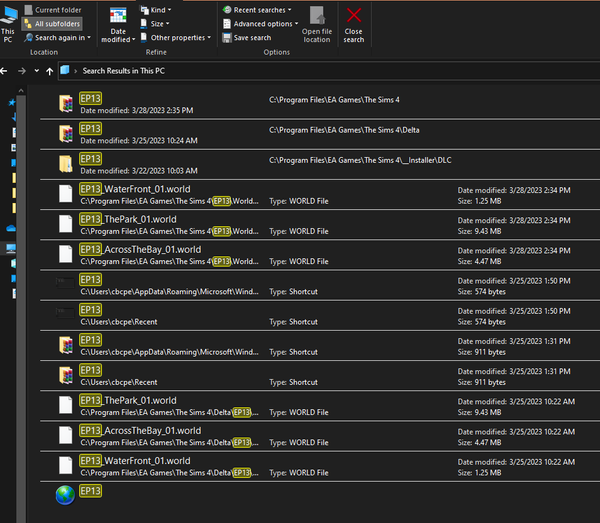Select EP13_ThePark_01.world in Delta file icon
600x523 pixels.
coord(66,405)
